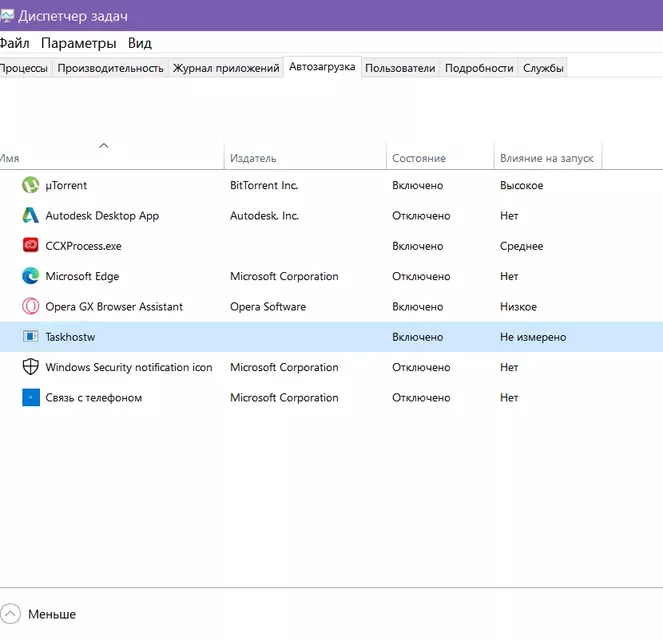Select the Autodesk Desktop App name
This screenshot has width=663, height=640.
(x=102, y=216)
